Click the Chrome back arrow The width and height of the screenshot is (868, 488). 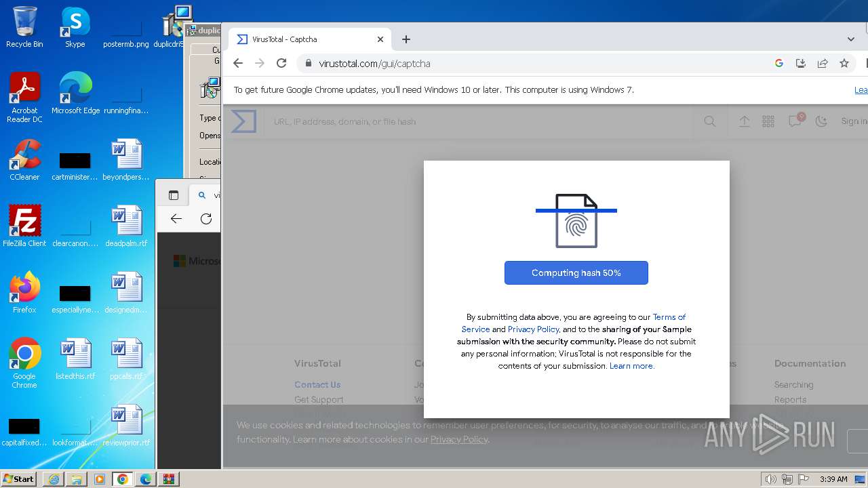pyautogui.click(x=237, y=63)
